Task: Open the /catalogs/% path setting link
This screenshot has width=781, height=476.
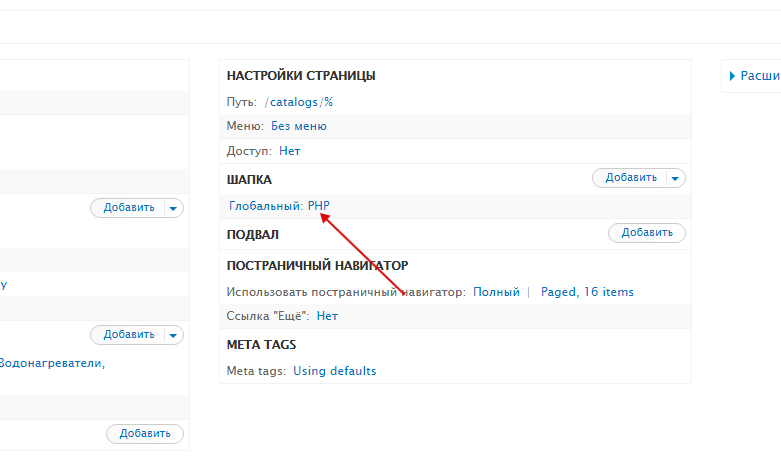Action: pyautogui.click(x=299, y=102)
